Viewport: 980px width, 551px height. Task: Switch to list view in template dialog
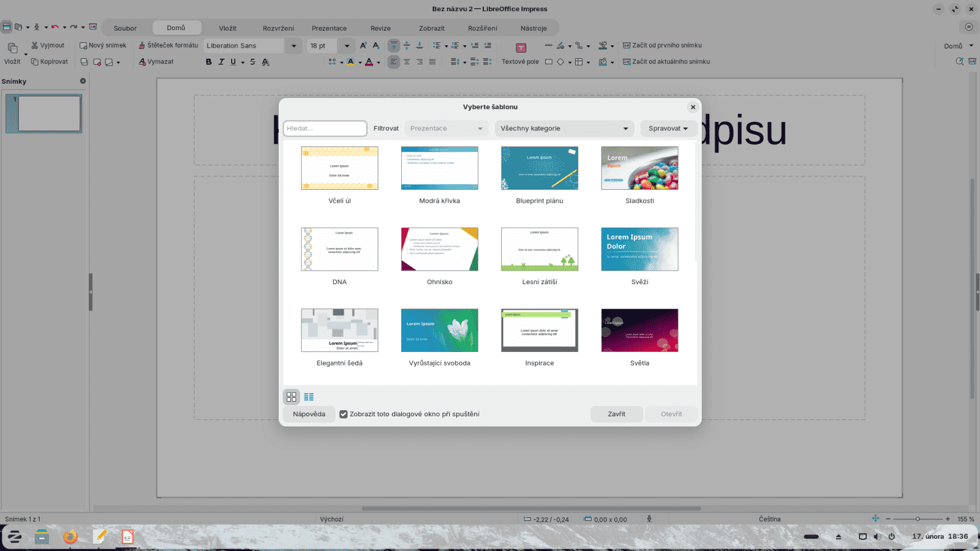pos(309,397)
